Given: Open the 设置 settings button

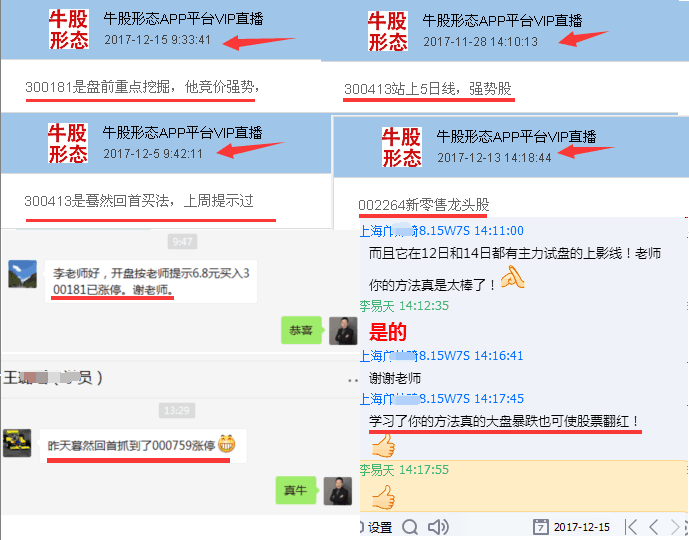Looking at the screenshot, I should coord(380,527).
